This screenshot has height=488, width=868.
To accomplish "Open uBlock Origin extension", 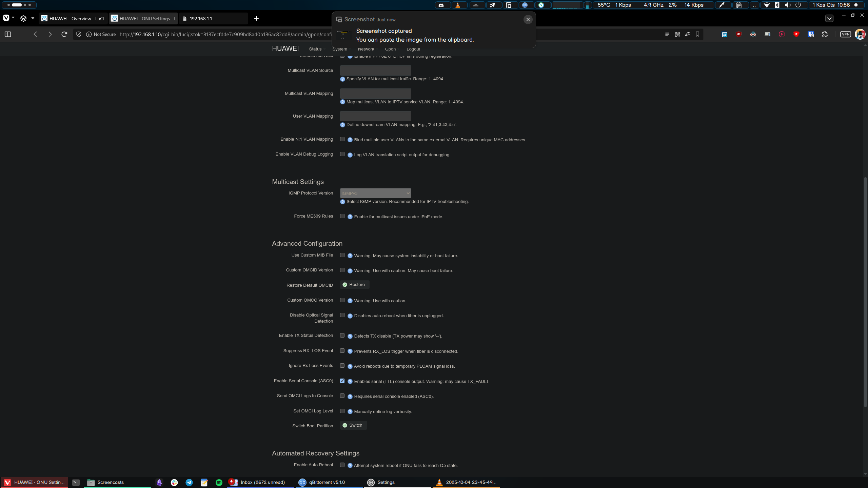I will tap(738, 34).
